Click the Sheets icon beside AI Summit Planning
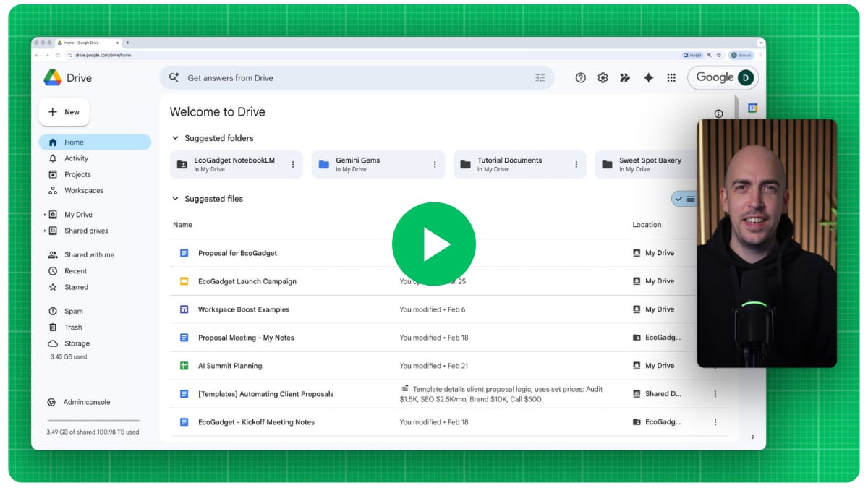868x488 pixels. pyautogui.click(x=184, y=366)
